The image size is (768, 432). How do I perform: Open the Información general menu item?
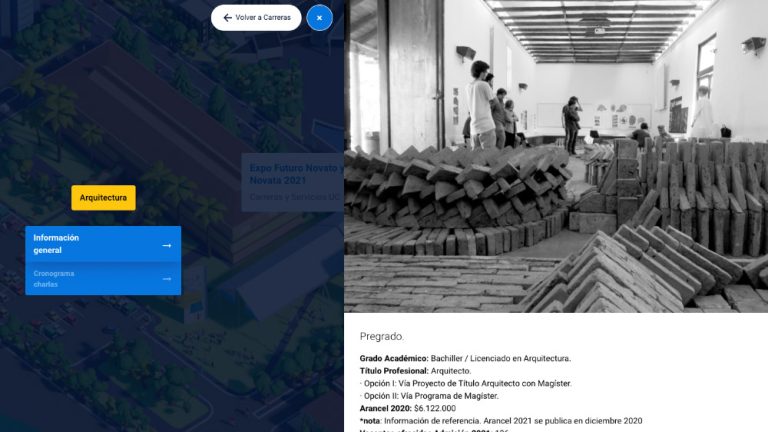pos(103,244)
